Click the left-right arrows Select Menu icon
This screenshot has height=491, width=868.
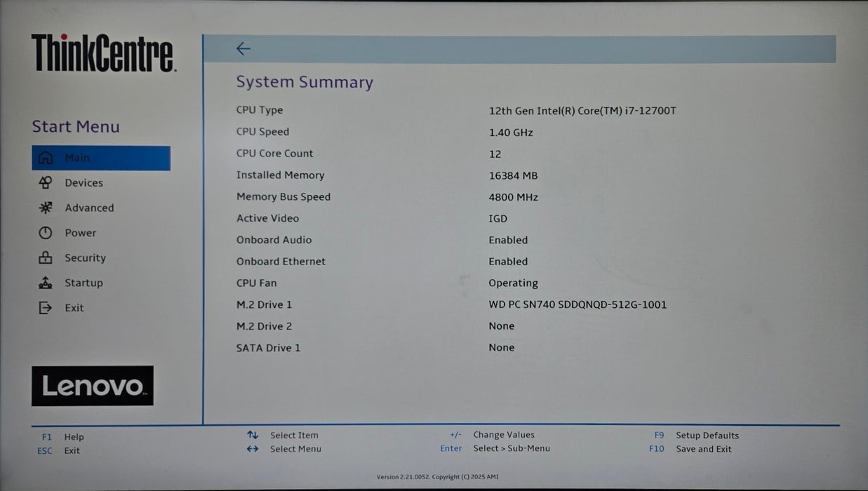point(253,449)
